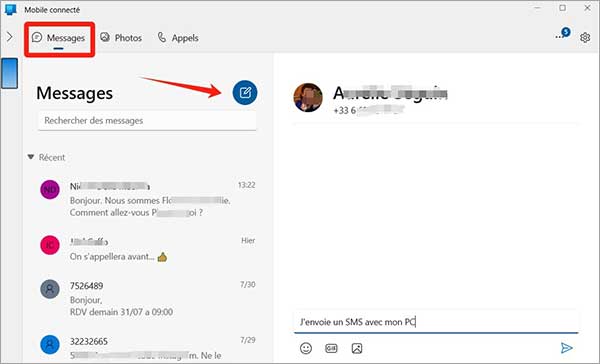Viewport: 600px width, 364px height.
Task: Minimize the Mobile connecté window
Action: tap(538, 8)
